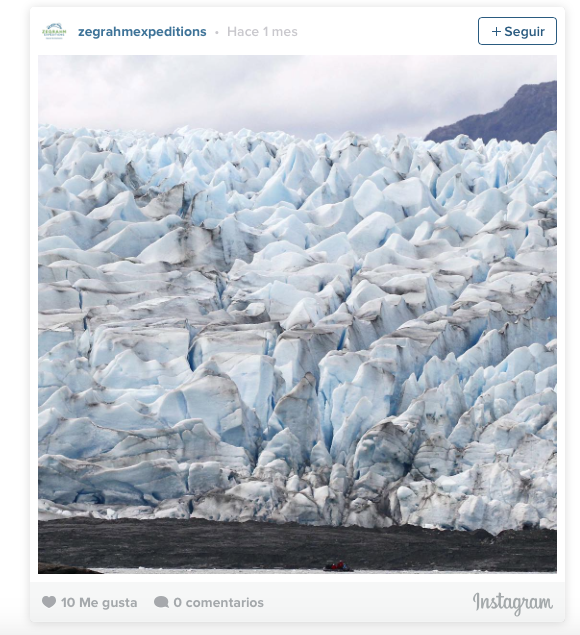Follow the account with the Seguir button
The image size is (580, 635).
[x=517, y=31]
